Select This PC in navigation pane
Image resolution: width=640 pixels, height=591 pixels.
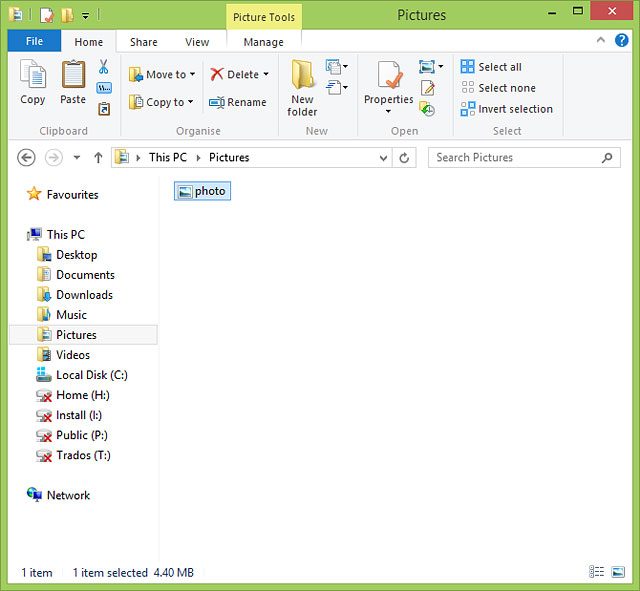[x=56, y=235]
